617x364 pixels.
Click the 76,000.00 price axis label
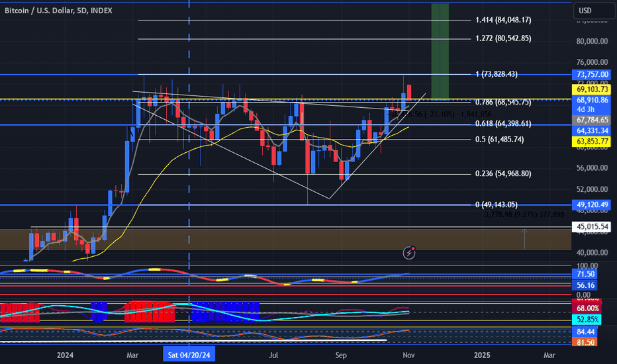point(592,62)
